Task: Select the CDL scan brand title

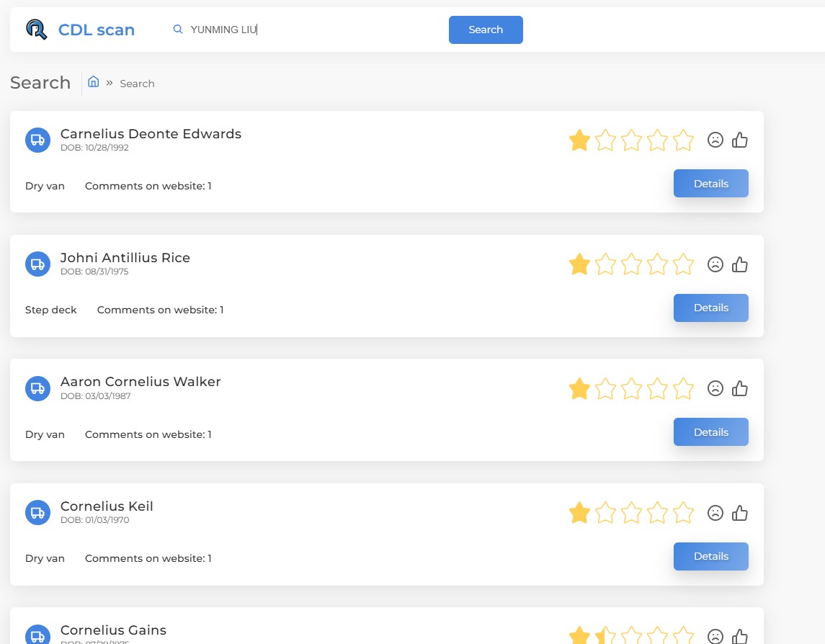Action: (97, 30)
